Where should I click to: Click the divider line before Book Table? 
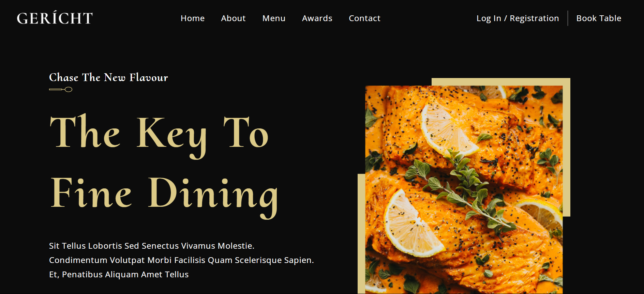568,18
